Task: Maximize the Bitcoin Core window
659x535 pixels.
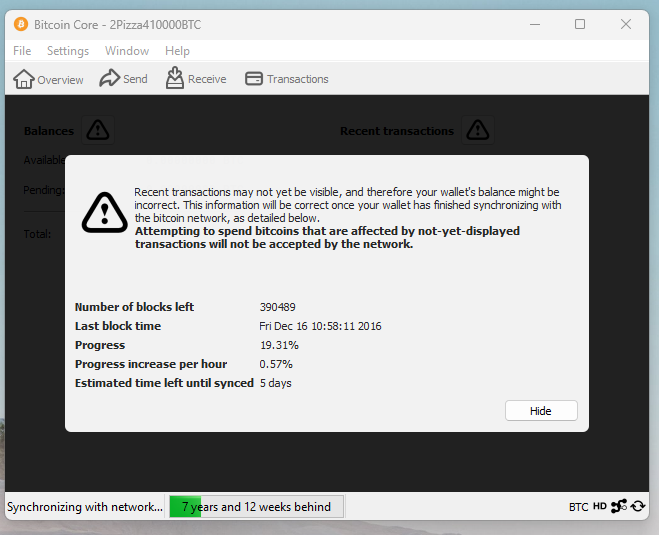Action: click(x=580, y=24)
